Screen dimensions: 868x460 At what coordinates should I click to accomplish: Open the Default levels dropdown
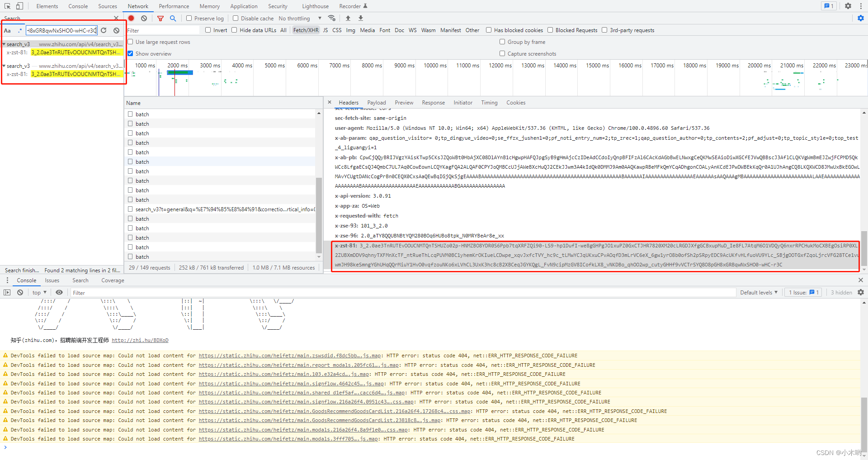(759, 292)
